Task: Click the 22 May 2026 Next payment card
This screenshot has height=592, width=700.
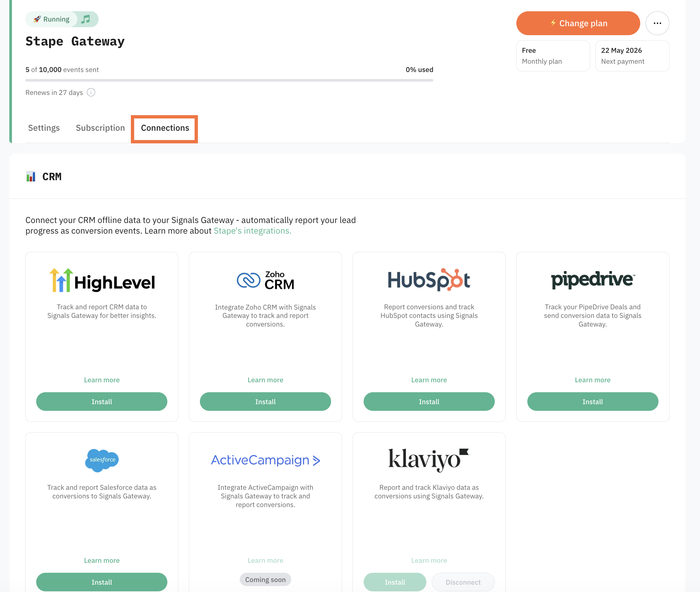Action: (x=632, y=56)
